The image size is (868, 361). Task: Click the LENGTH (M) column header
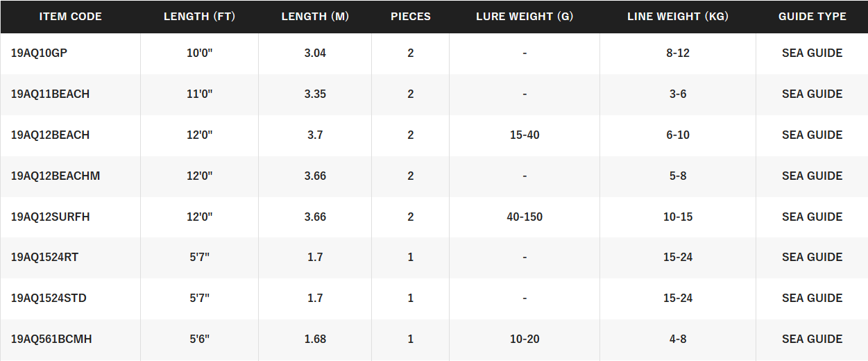pos(315,17)
